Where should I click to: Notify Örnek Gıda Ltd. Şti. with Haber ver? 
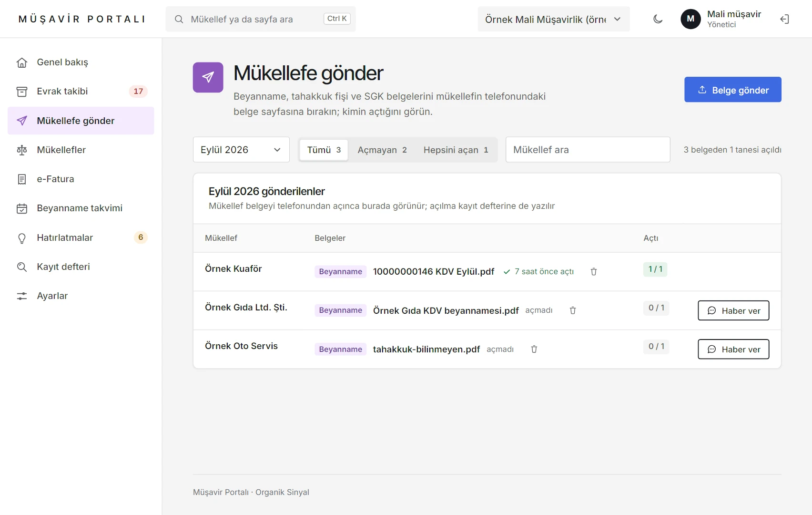coord(733,310)
